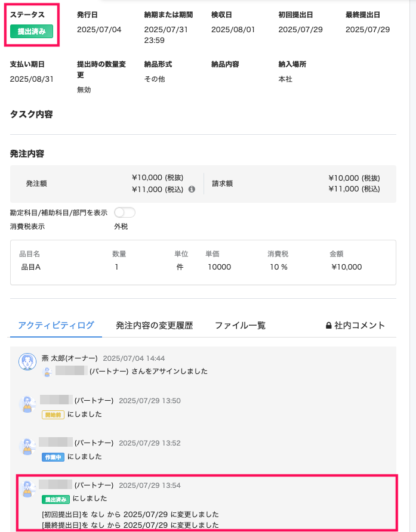This screenshot has width=416, height=532.
Task: Click the partner avatar in the 13:54 log entry
Action: tap(27, 489)
